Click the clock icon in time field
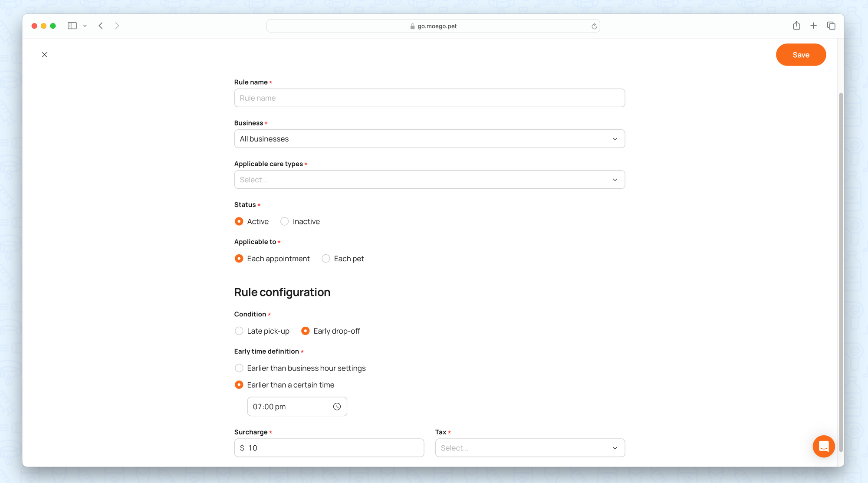Image resolution: width=868 pixels, height=483 pixels. tap(337, 407)
